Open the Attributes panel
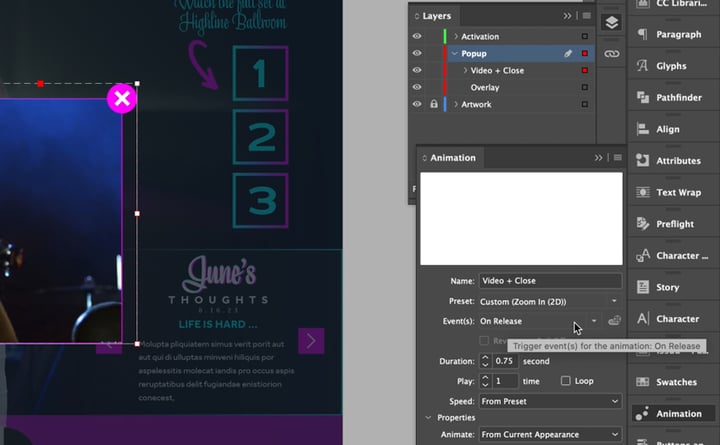Screen dimensions: 720x445 pos(673,161)
